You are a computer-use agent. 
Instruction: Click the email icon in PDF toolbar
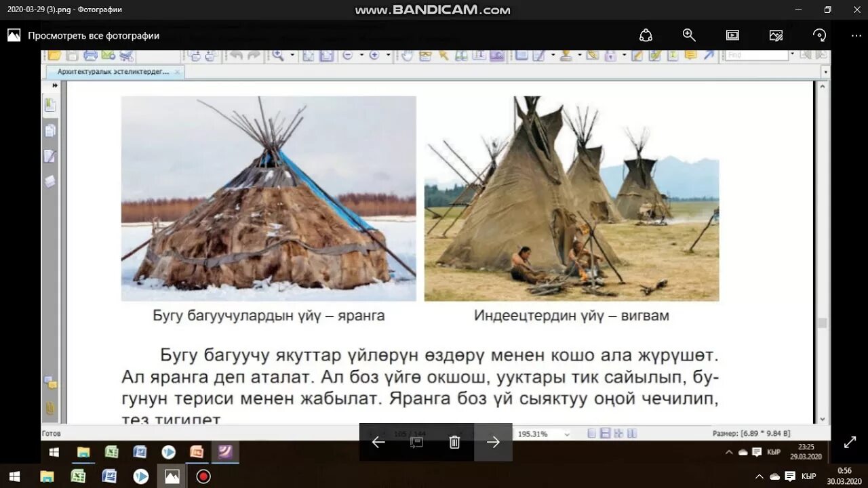107,55
